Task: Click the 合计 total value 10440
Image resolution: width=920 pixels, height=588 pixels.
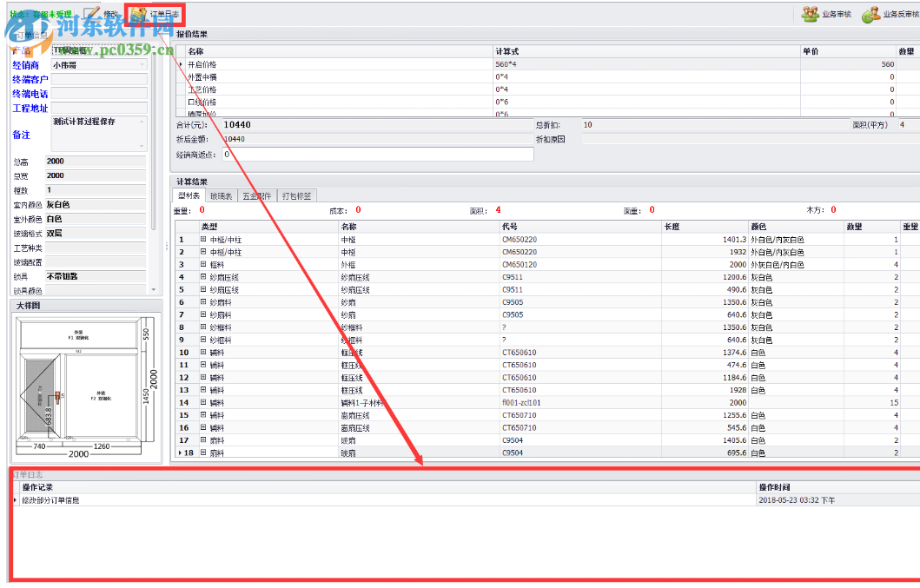Action: (x=378, y=125)
